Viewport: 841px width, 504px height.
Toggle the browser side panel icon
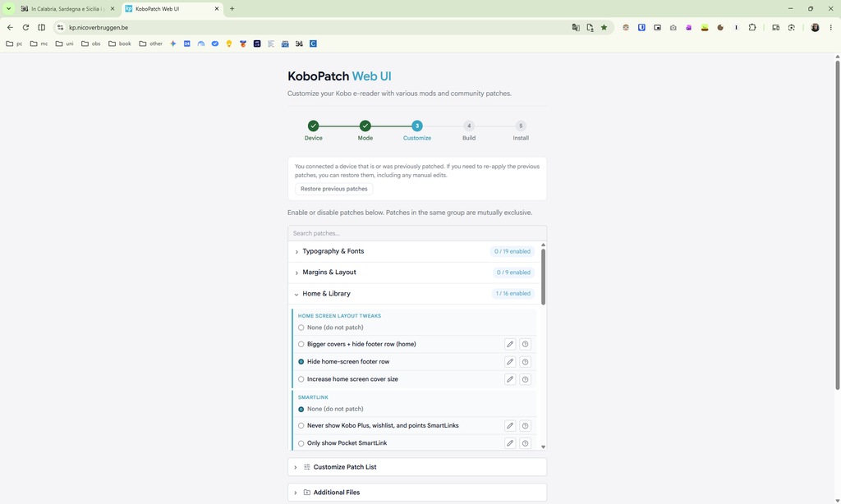[x=41, y=27]
